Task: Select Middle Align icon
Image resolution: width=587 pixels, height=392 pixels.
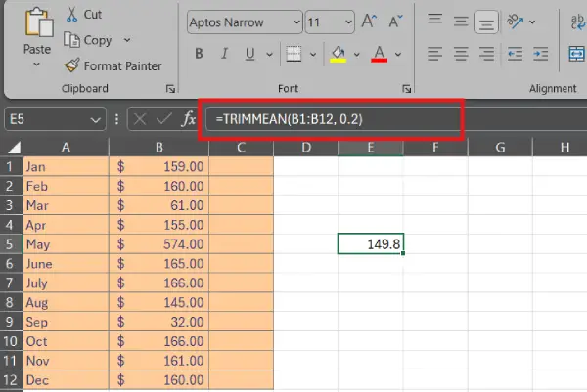Action: click(461, 22)
